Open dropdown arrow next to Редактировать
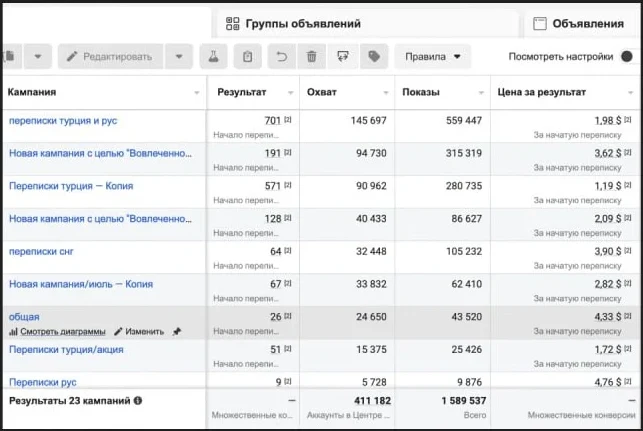Viewport: 643px width, 431px height. coord(179,56)
